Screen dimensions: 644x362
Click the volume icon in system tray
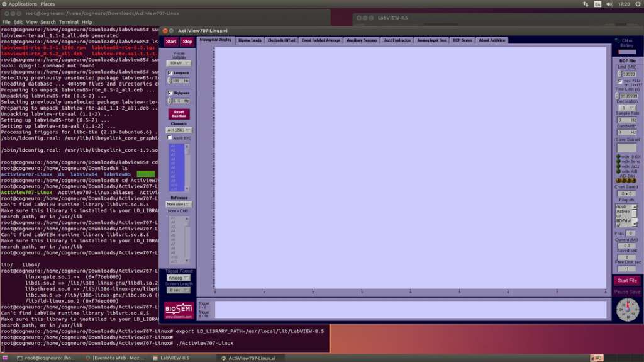coord(609,4)
